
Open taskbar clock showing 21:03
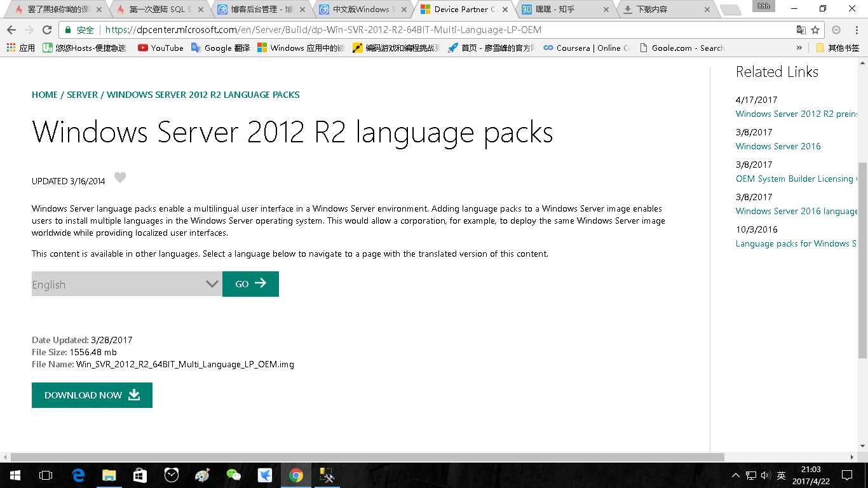(x=812, y=475)
